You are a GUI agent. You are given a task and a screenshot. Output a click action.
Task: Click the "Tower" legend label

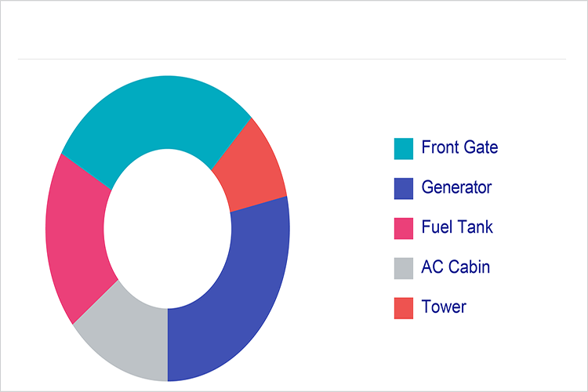[444, 307]
